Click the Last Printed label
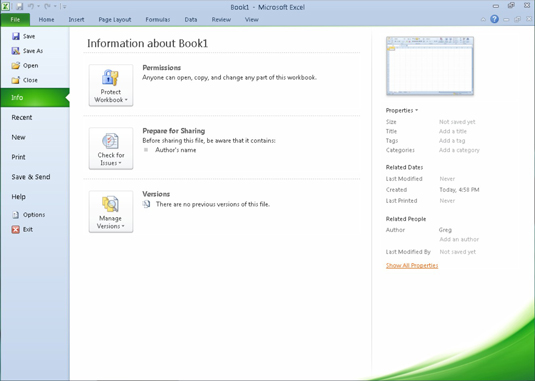 point(401,201)
